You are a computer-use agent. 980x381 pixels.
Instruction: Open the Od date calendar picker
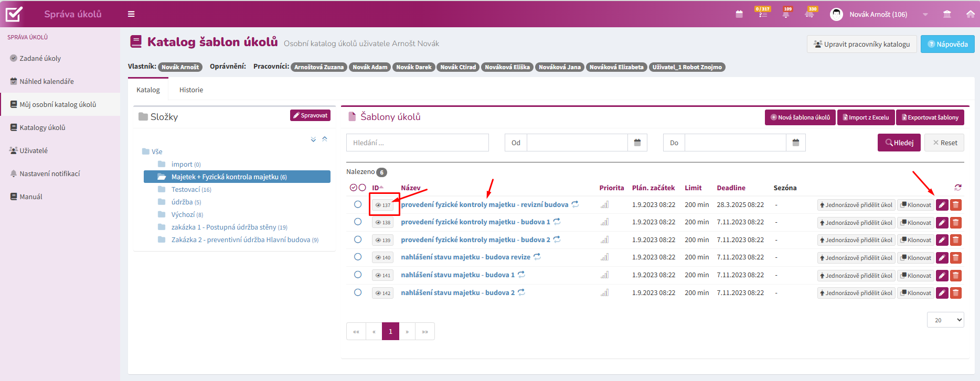(637, 143)
